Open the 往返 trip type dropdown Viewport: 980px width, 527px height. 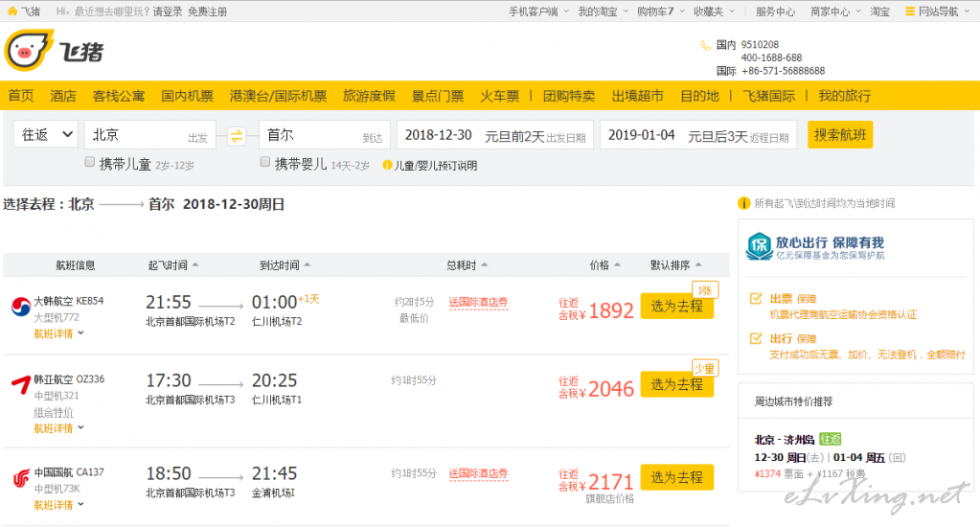click(46, 134)
